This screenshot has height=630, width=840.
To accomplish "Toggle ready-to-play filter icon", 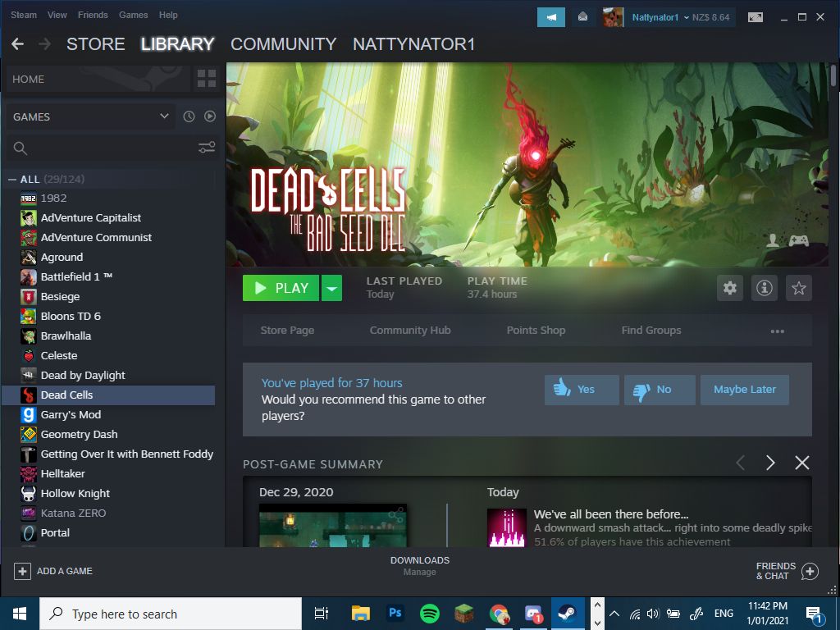I will click(x=210, y=116).
